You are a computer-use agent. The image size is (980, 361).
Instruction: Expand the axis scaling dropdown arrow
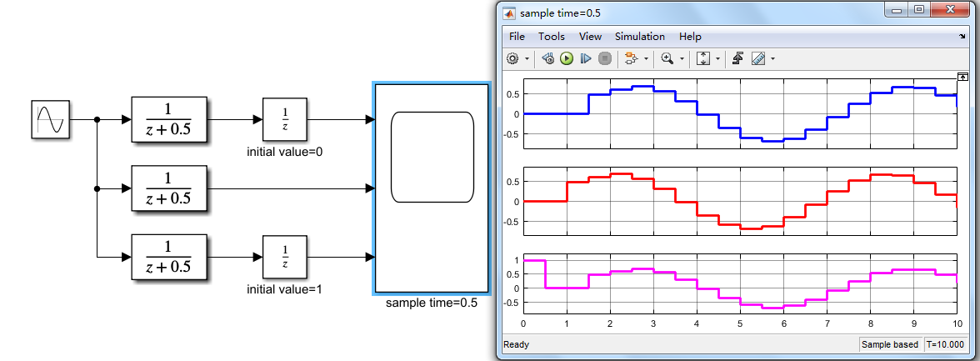click(x=718, y=59)
